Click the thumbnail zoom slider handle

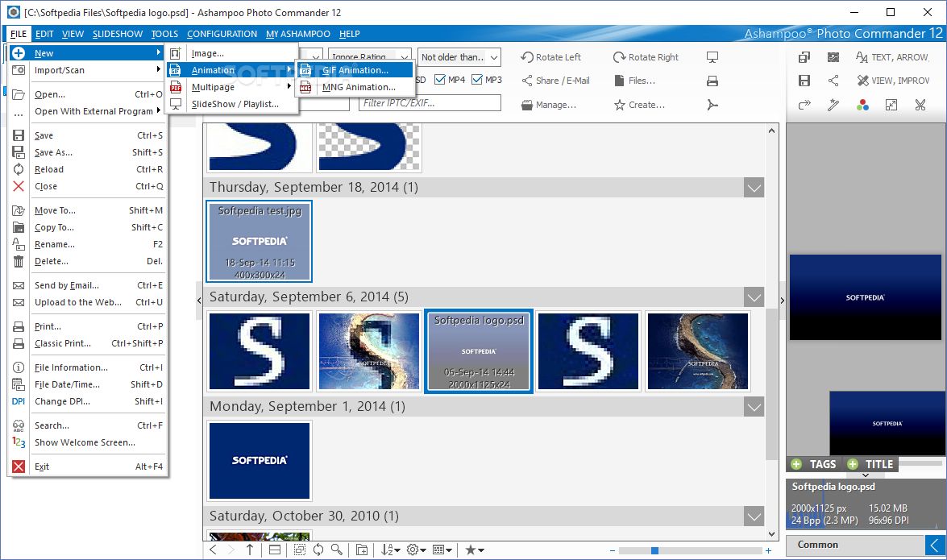pos(654,550)
